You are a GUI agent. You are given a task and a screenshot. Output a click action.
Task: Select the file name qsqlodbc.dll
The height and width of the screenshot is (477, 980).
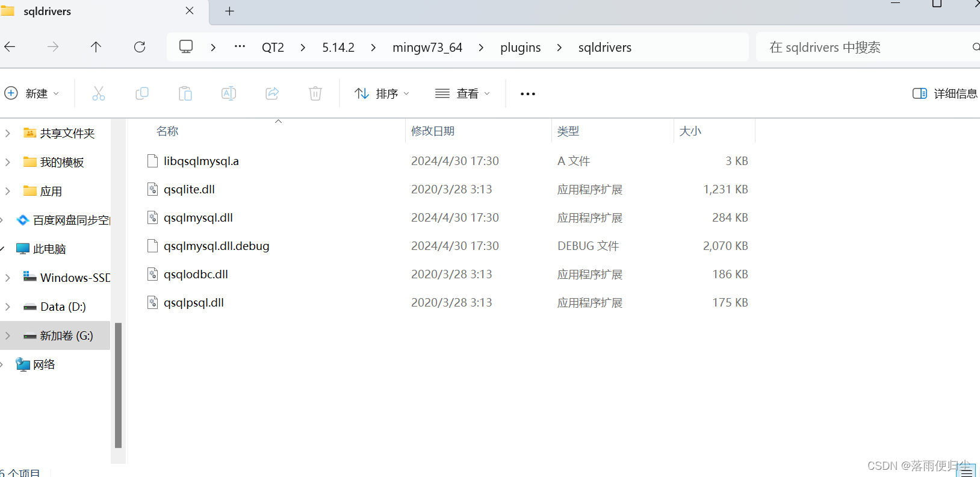(x=196, y=274)
